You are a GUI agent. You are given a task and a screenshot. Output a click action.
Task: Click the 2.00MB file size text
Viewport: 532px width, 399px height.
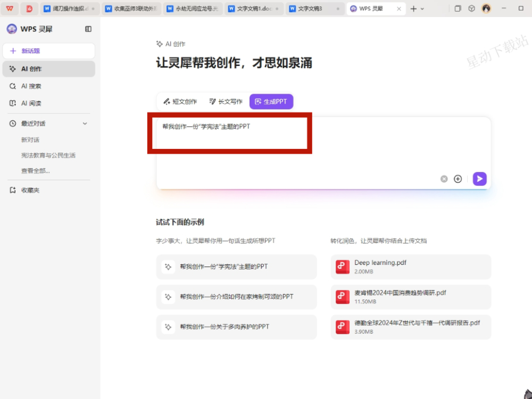[364, 271]
